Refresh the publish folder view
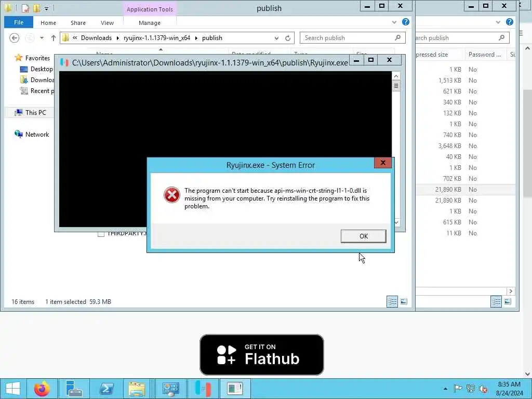Viewport: 532px width, 399px height. pyautogui.click(x=288, y=38)
